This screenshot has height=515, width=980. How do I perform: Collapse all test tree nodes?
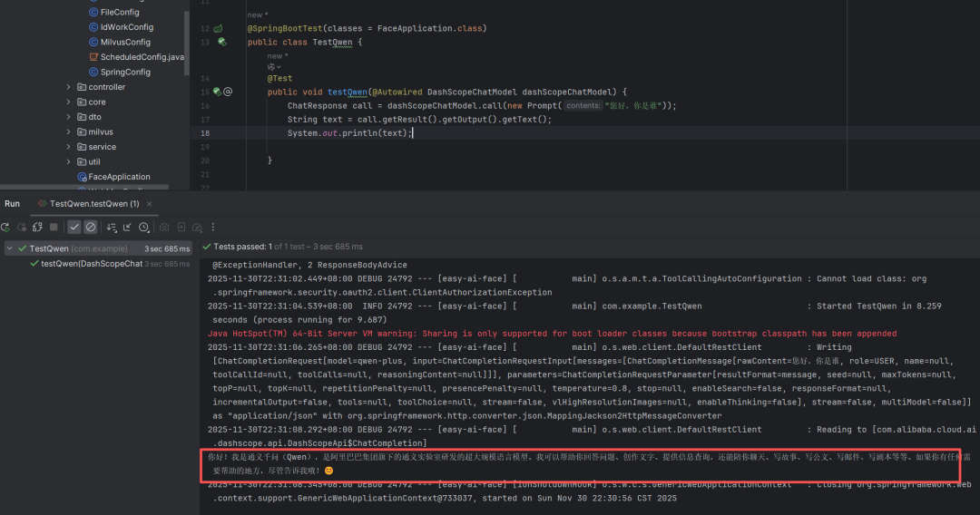click(128, 227)
